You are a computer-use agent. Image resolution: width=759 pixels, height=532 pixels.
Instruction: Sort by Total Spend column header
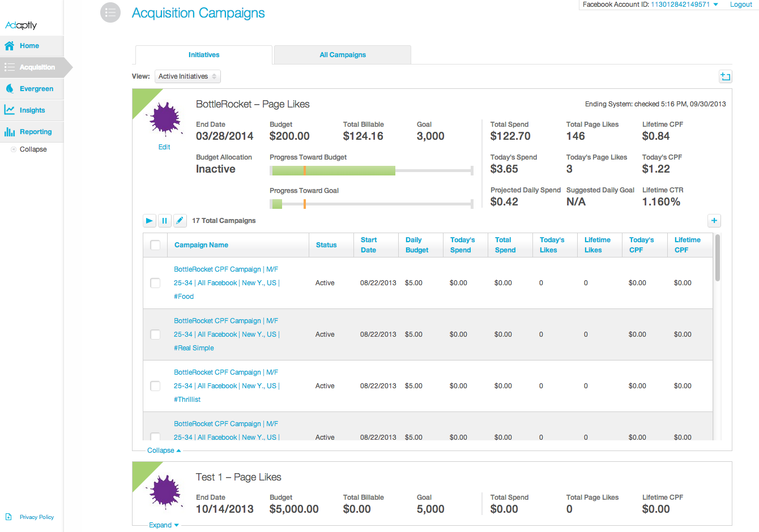505,245
